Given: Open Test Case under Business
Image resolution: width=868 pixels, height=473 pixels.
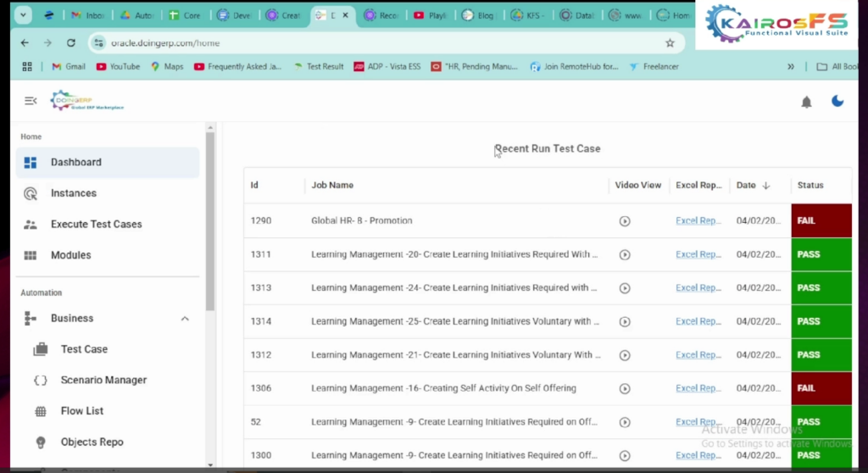Looking at the screenshot, I should click(x=84, y=349).
